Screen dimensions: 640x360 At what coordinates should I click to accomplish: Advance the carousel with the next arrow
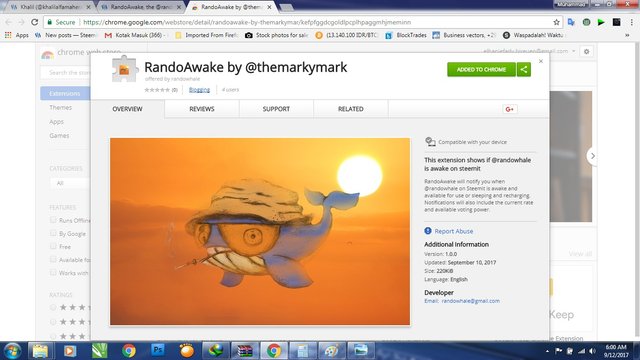click(592, 156)
